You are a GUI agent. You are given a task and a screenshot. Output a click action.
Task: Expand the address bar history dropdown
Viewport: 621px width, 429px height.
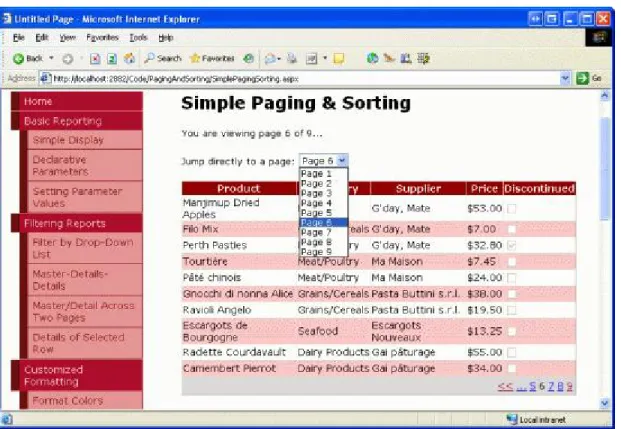(565, 78)
